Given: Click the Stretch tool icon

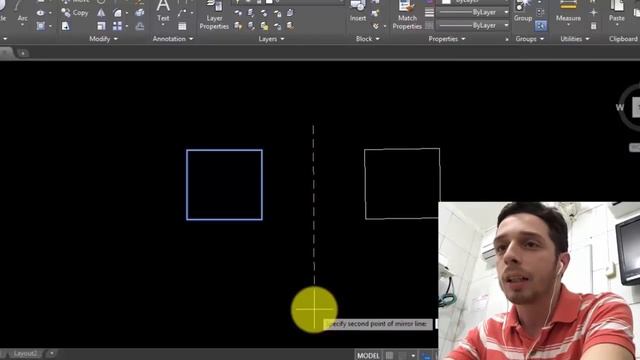Looking at the screenshot, I should (65, 27).
